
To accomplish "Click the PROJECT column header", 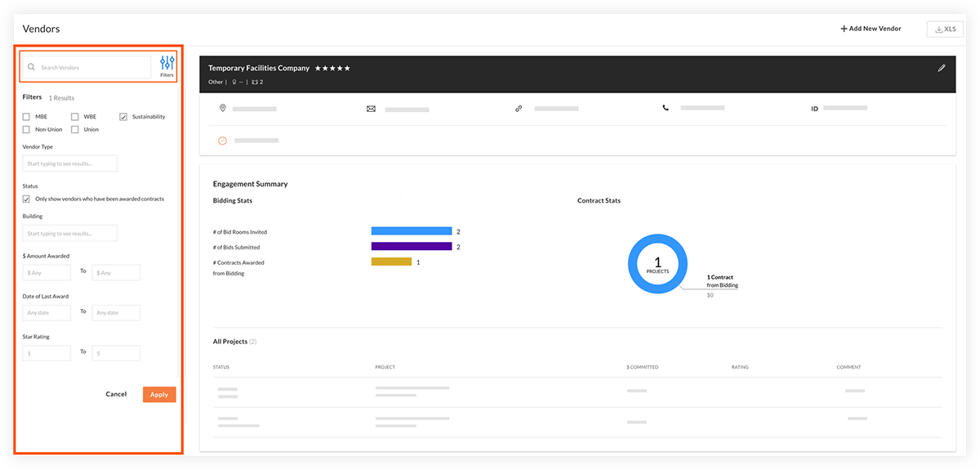I will (385, 367).
